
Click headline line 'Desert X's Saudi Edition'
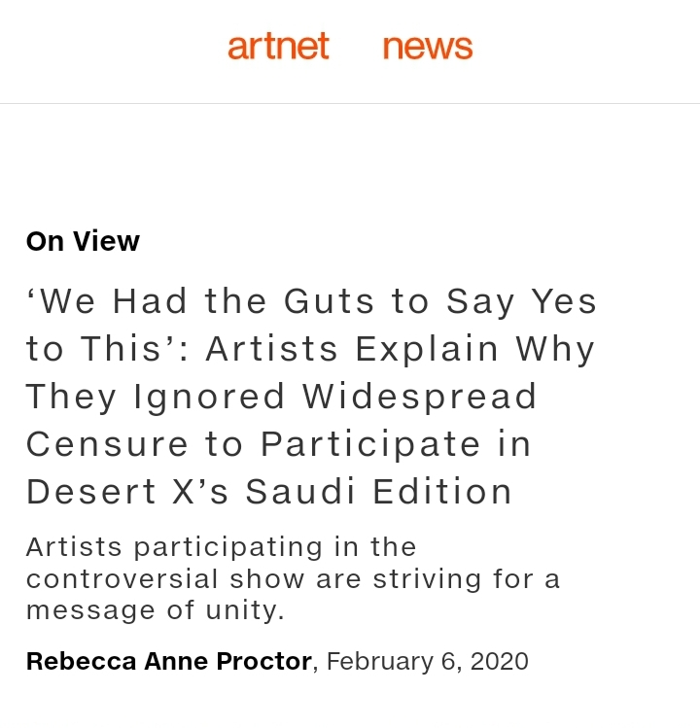click(x=269, y=492)
